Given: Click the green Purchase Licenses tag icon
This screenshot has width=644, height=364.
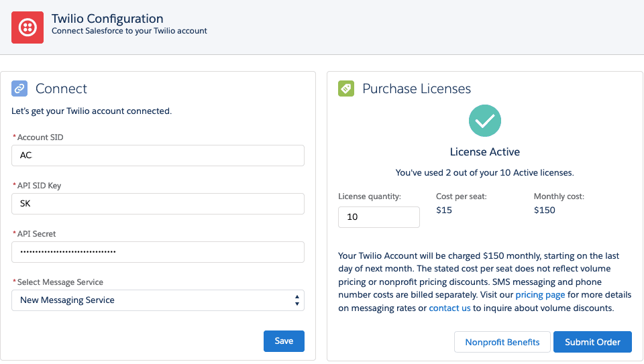Looking at the screenshot, I should click(346, 88).
